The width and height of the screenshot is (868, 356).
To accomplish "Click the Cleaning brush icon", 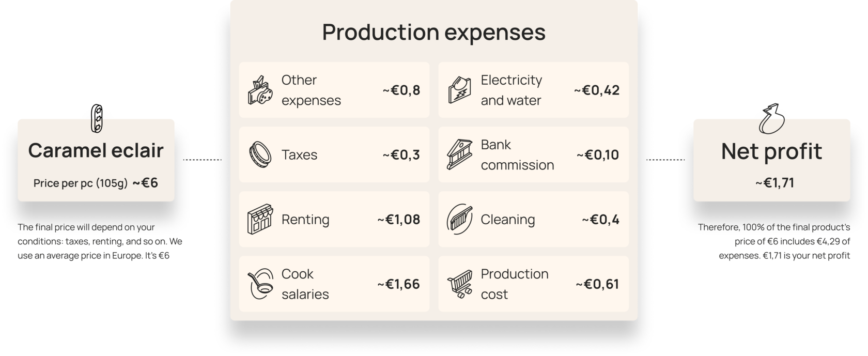I will pyautogui.click(x=459, y=219).
